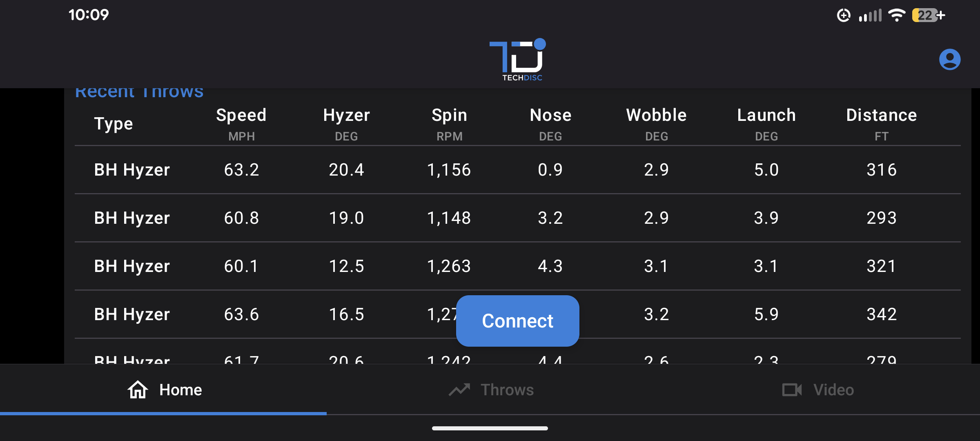This screenshot has width=980, height=441.
Task: Tap the Home house icon
Action: coord(138,390)
